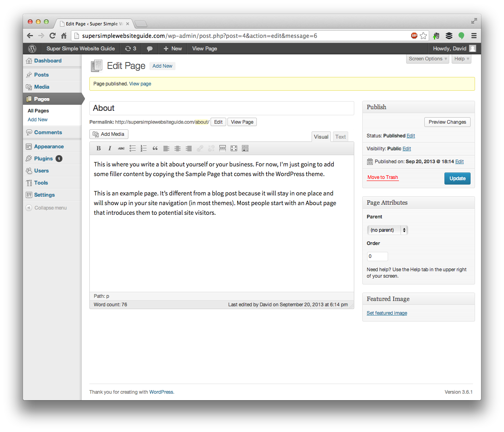Toggle italic formatting in editor toolbar
Screen dimensions: 504x432
[109, 148]
